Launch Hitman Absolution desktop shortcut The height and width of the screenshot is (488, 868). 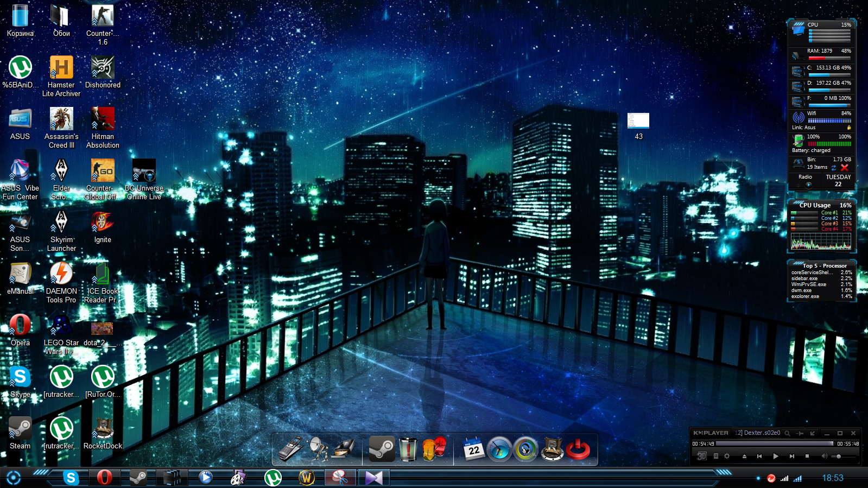pyautogui.click(x=103, y=128)
